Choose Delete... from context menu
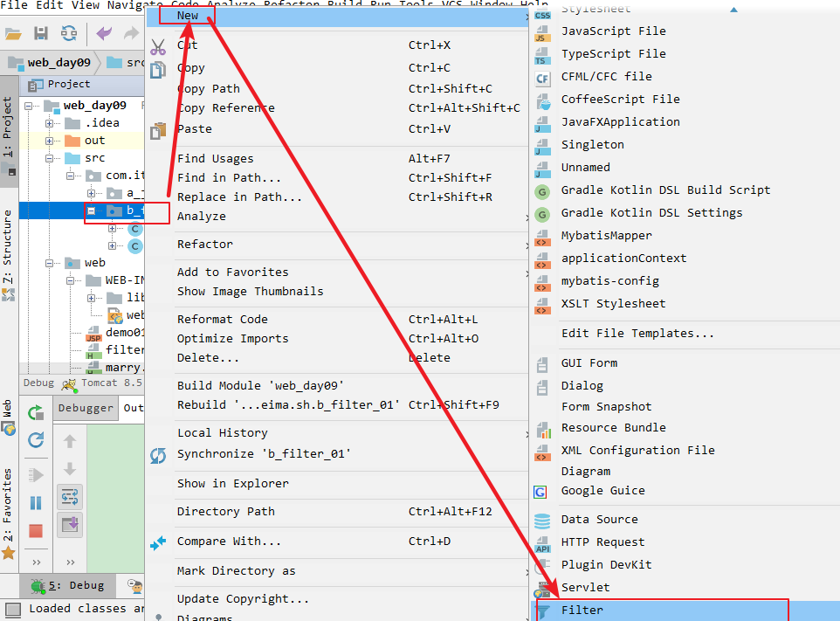840x621 pixels. point(336,358)
